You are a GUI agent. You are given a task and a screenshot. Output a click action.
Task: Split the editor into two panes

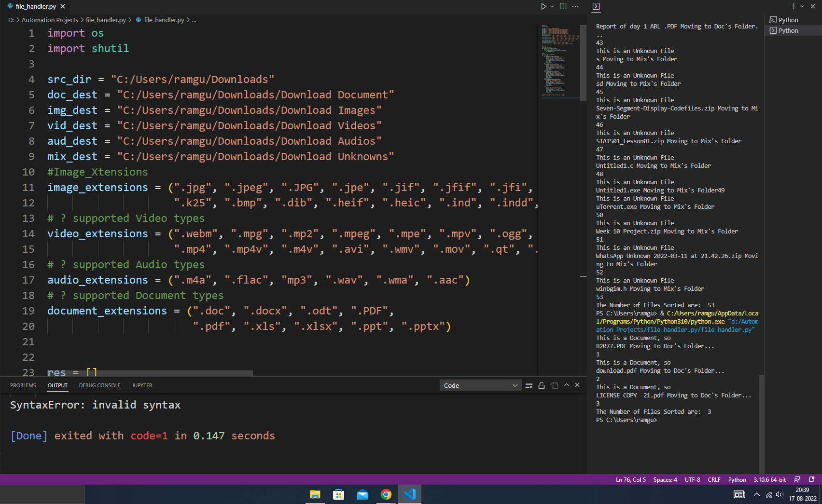point(563,6)
